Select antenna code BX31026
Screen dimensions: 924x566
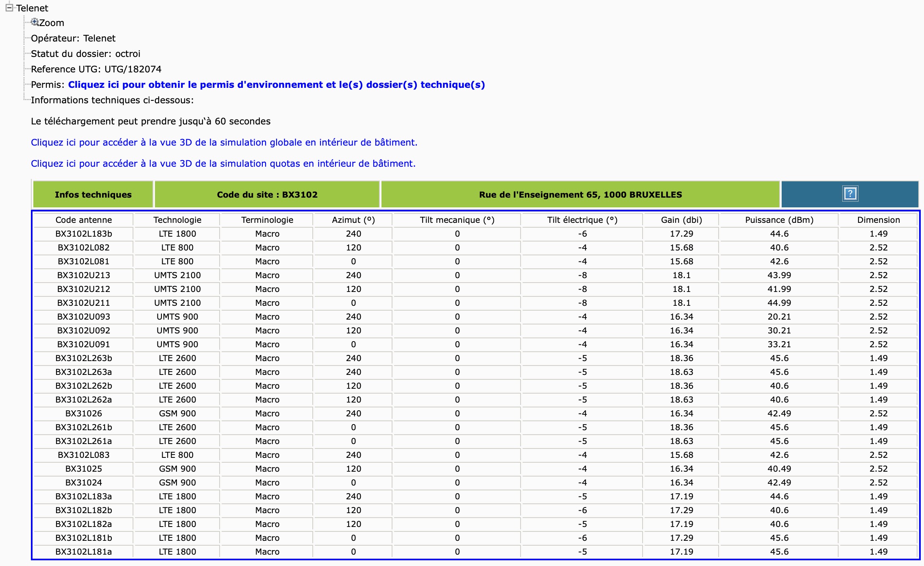pyautogui.click(x=83, y=414)
